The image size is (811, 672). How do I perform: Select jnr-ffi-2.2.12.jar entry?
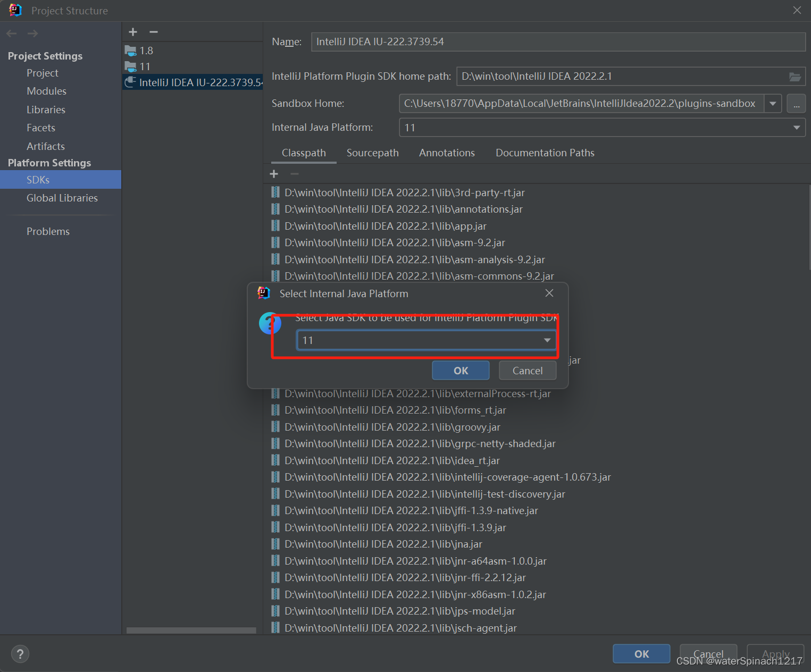pyautogui.click(x=405, y=577)
